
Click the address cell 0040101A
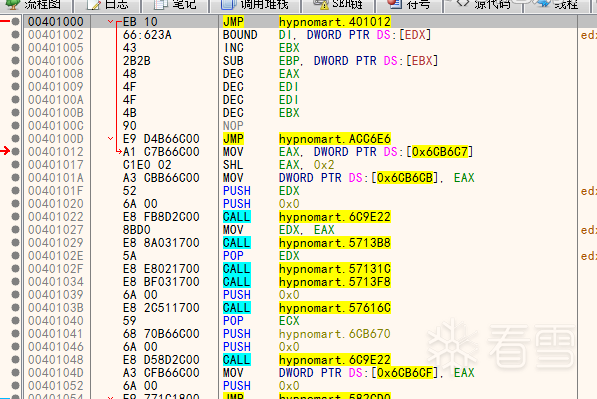click(x=56, y=177)
